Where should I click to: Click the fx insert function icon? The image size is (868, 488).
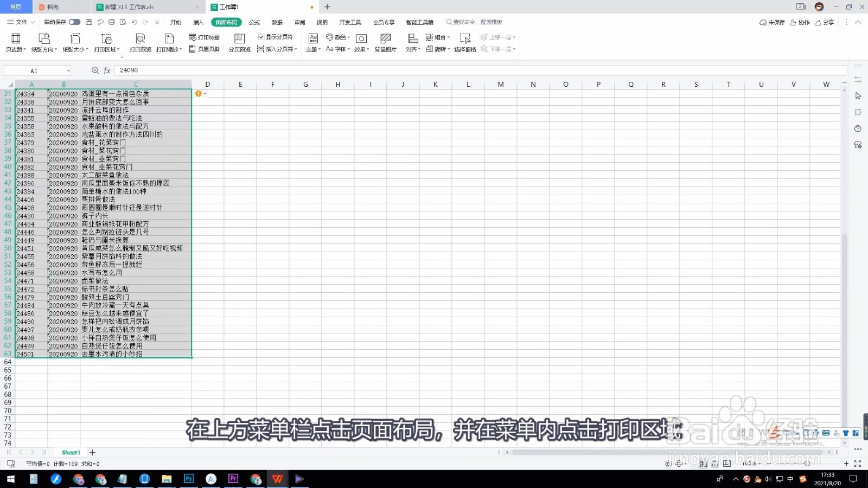coord(107,70)
